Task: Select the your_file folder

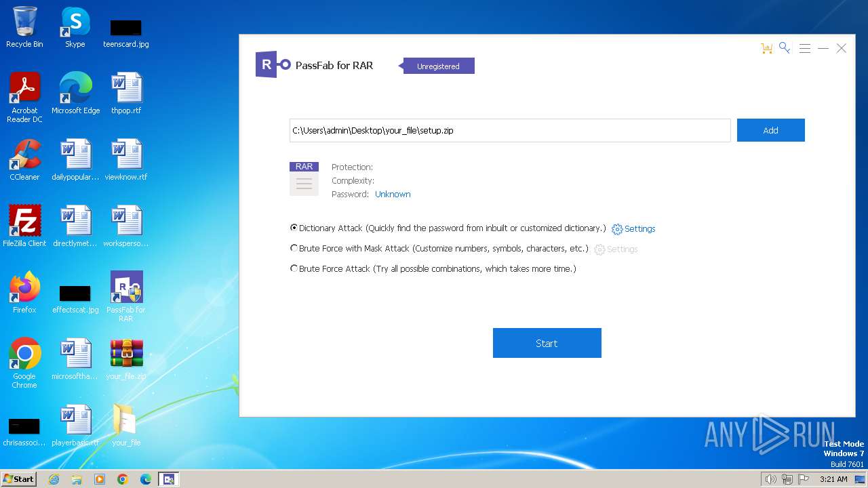Action: (126, 426)
